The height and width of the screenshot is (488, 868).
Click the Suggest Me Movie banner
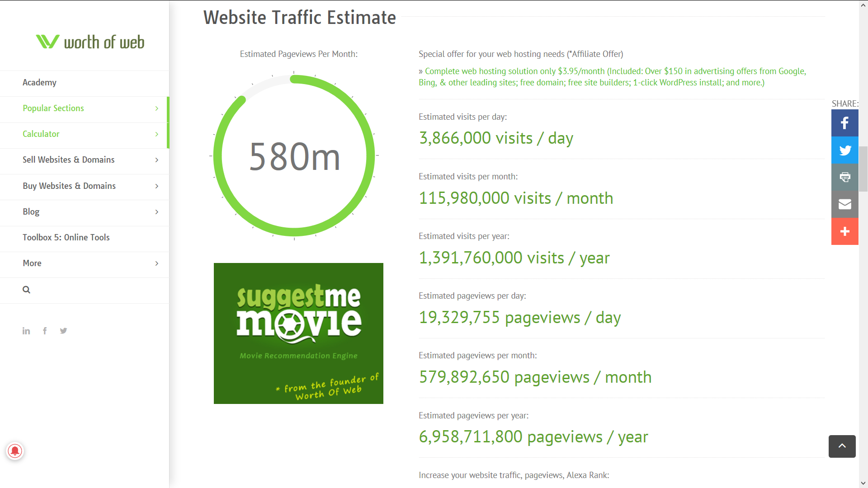coord(298,333)
